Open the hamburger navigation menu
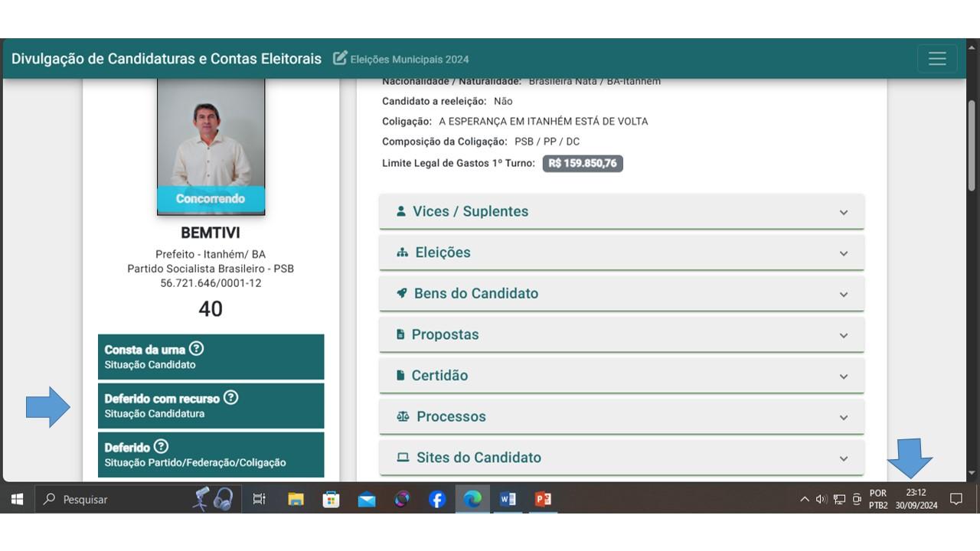This screenshot has height=551, width=980. click(937, 59)
